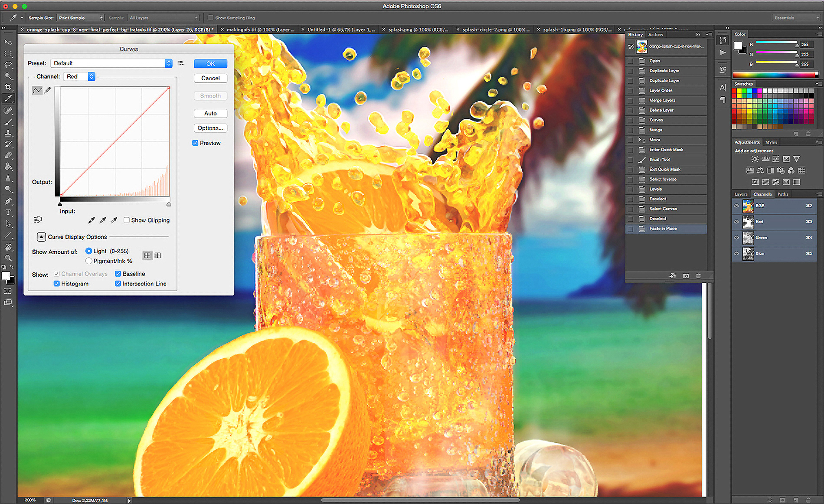Select the Clone Stamp tool
824x504 pixels.
point(8,133)
